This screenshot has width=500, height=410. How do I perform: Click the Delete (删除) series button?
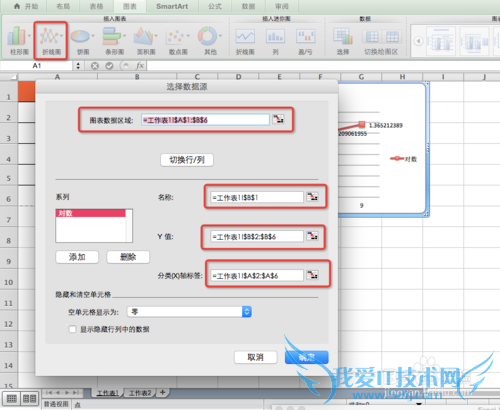tap(128, 257)
